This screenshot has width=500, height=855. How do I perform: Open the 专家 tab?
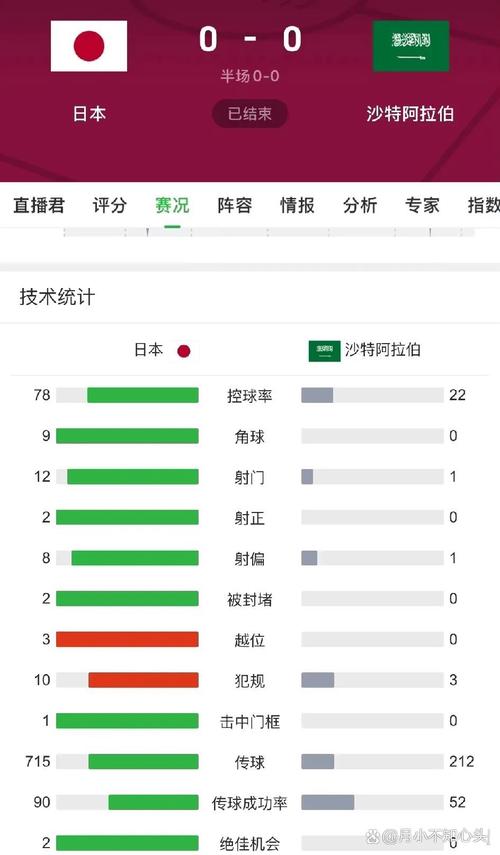point(422,205)
